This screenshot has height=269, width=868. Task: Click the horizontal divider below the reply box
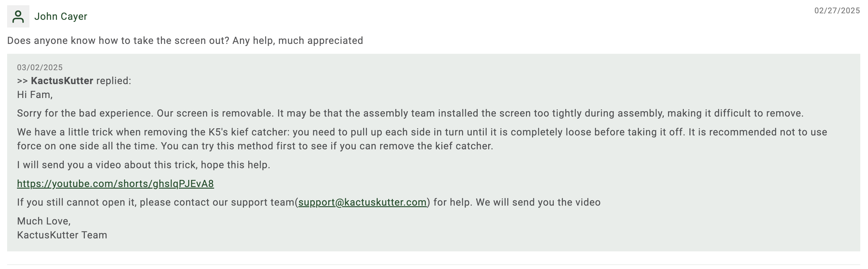434,265
